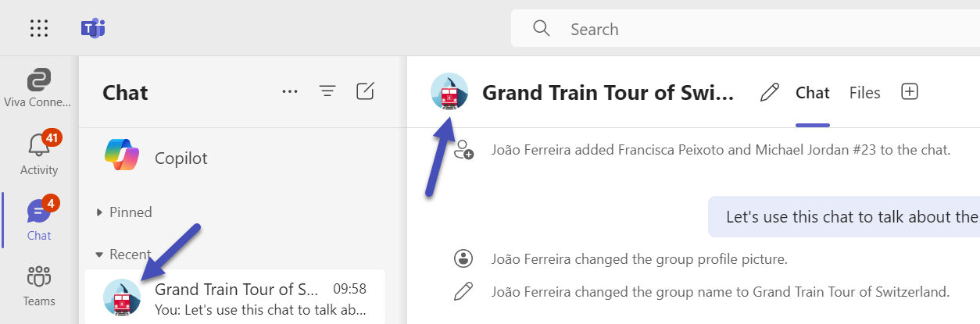This screenshot has width=980, height=324.
Task: Open Teams section in left rail
Action: 38,286
